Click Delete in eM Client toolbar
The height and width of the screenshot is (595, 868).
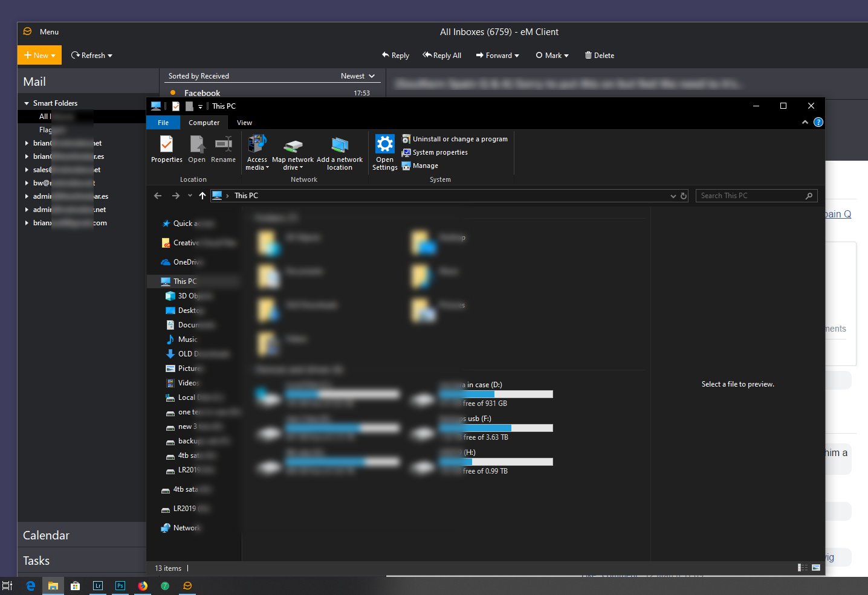[600, 56]
